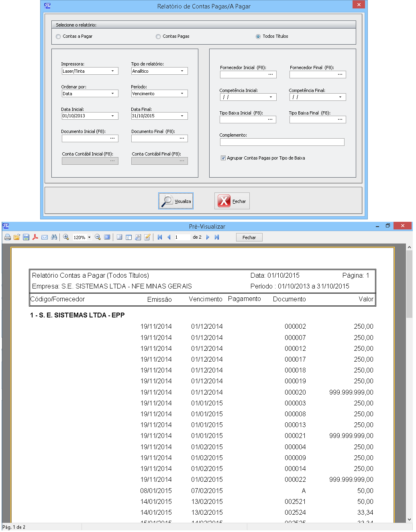Click Fechar button in preview toolbar
The height and width of the screenshot is (532, 416).
(249, 237)
